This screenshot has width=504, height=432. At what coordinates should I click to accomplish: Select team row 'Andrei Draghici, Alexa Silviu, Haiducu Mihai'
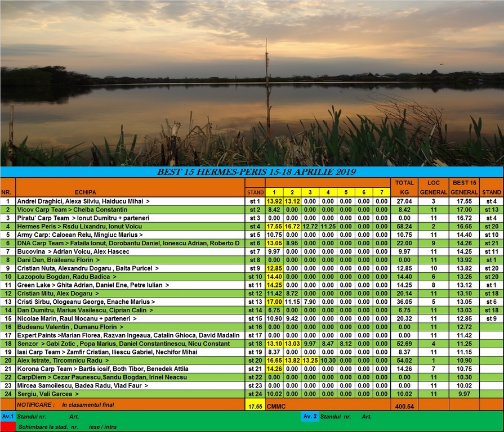pos(130,201)
